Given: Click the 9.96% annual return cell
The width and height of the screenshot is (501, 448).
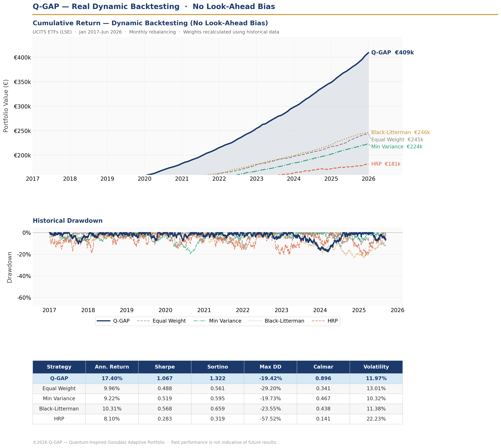Looking at the screenshot, I should 112,388.
